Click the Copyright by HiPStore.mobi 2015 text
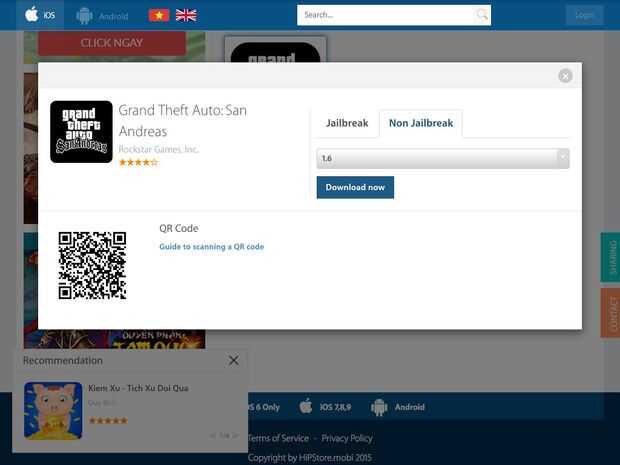Viewport: 620px width, 465px height. 310,457
